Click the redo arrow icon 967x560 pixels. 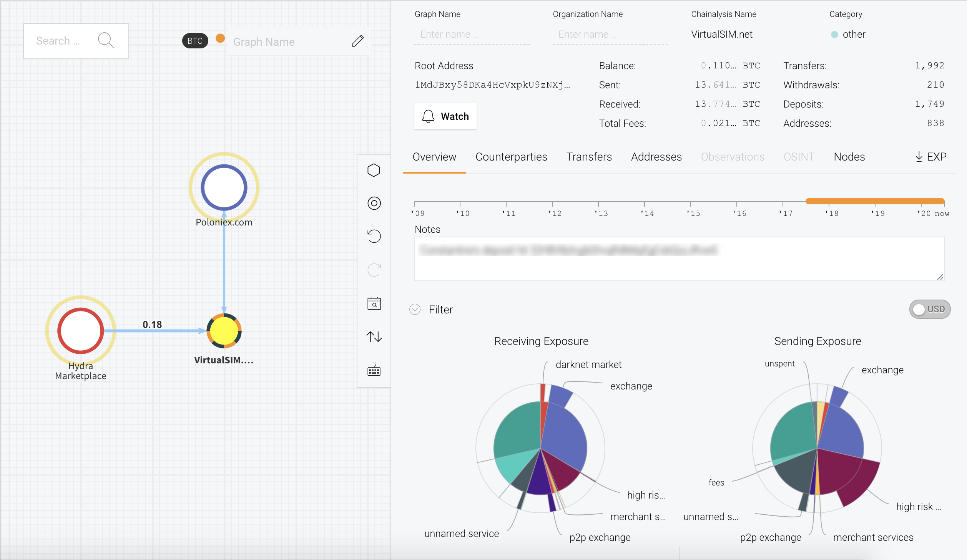[x=374, y=270]
